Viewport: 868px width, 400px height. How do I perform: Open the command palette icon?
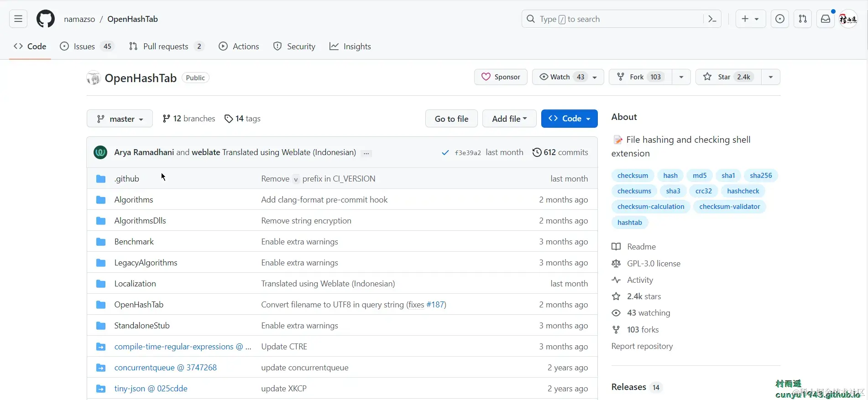pyautogui.click(x=712, y=19)
